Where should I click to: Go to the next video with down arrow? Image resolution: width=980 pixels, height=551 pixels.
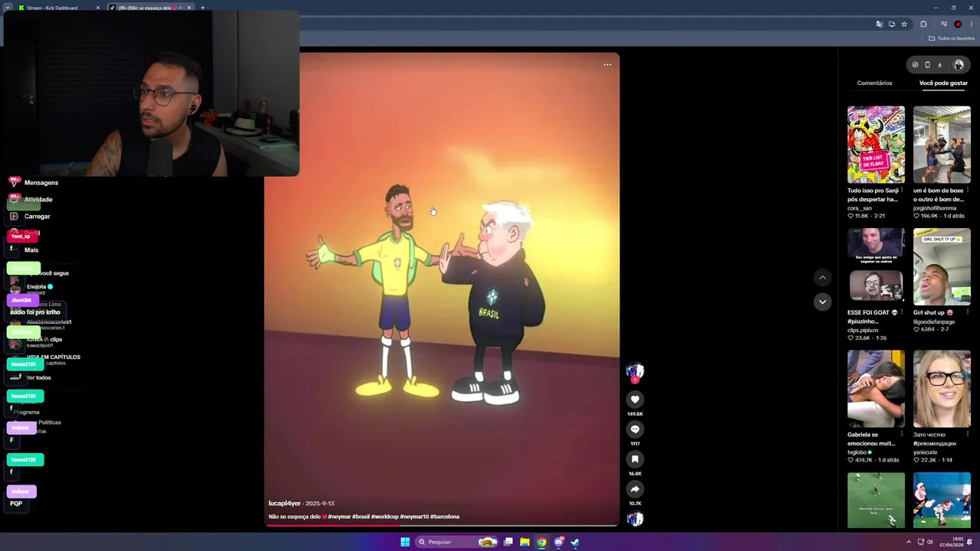[x=822, y=302]
